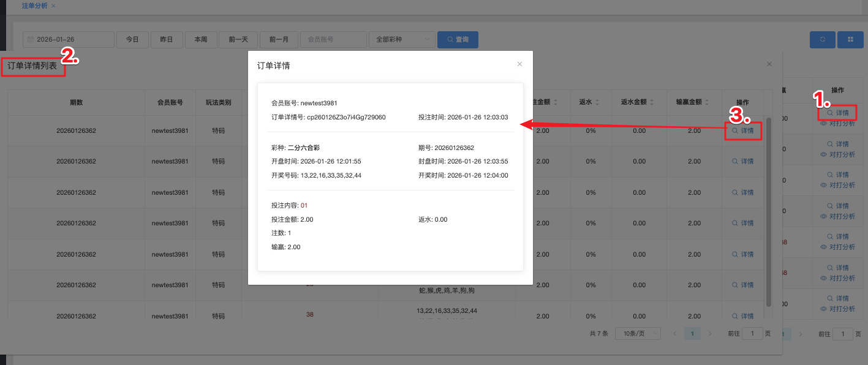Sort by the 返水 column

tap(597, 102)
